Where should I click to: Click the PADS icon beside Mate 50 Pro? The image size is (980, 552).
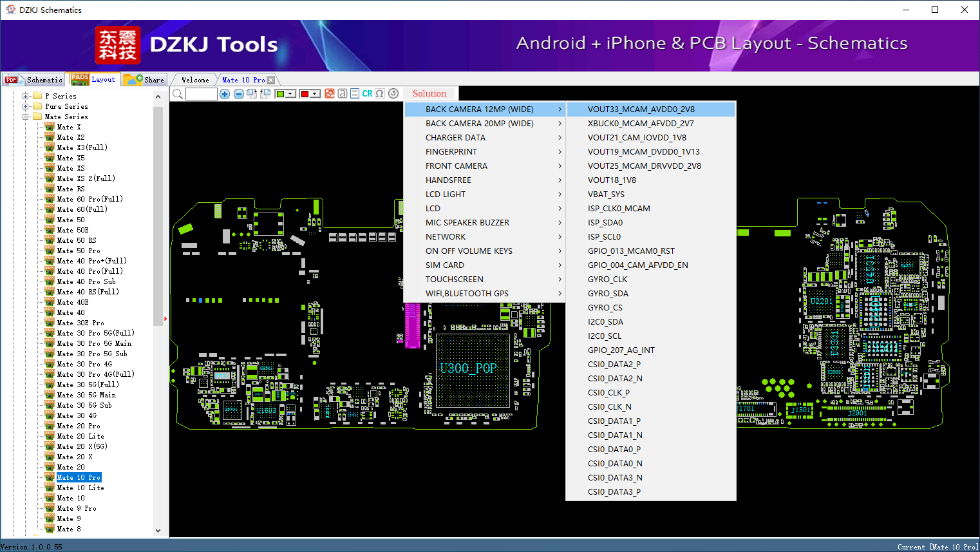[x=50, y=251]
